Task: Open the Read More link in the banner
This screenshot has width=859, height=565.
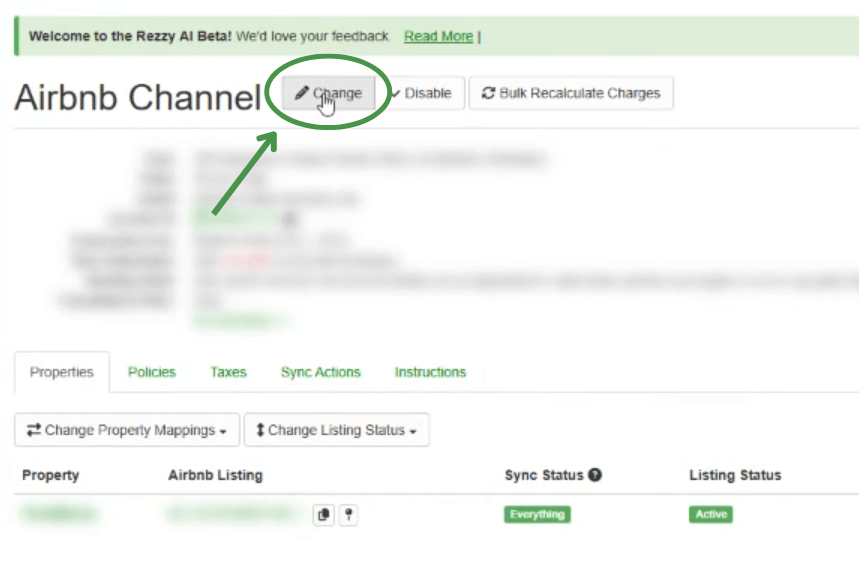Action: point(438,36)
